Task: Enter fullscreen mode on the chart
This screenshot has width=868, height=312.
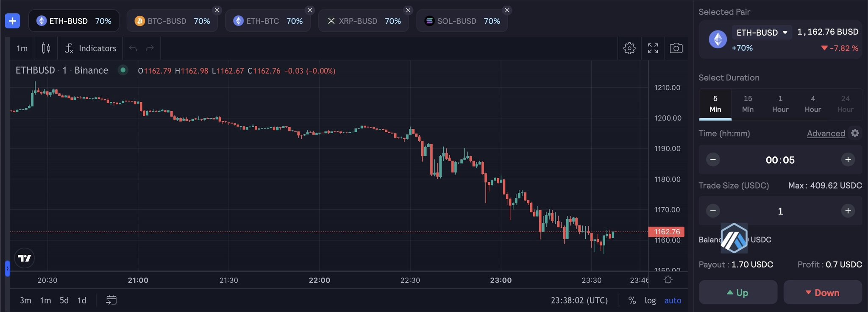Action: (653, 48)
